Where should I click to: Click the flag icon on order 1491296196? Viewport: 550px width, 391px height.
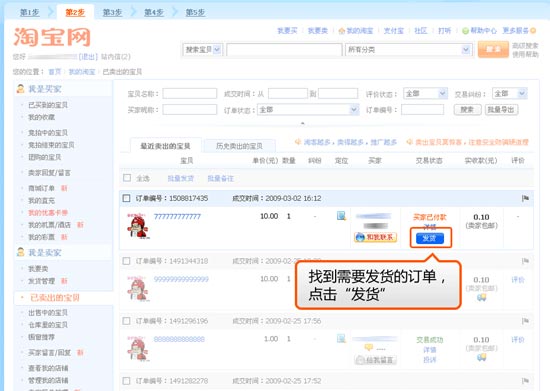tap(525, 321)
